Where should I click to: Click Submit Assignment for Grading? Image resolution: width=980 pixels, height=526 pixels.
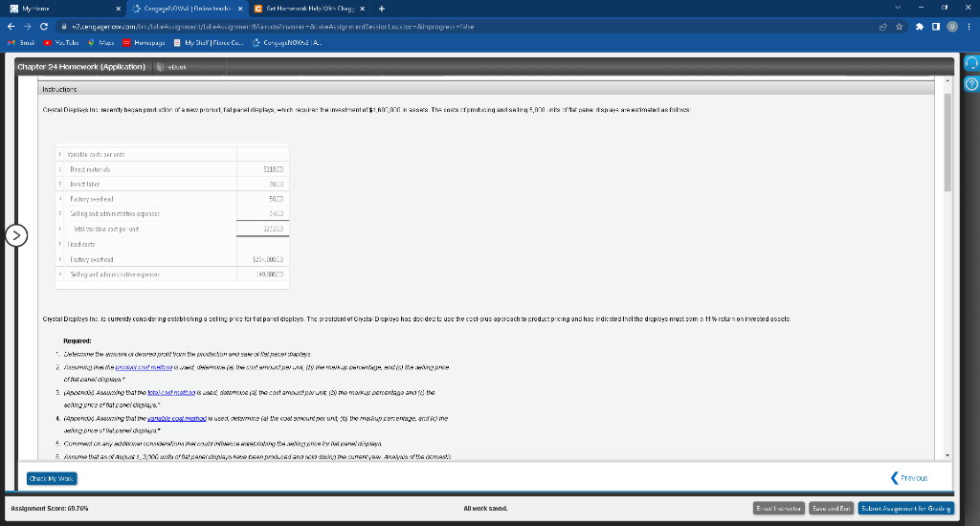pos(906,509)
